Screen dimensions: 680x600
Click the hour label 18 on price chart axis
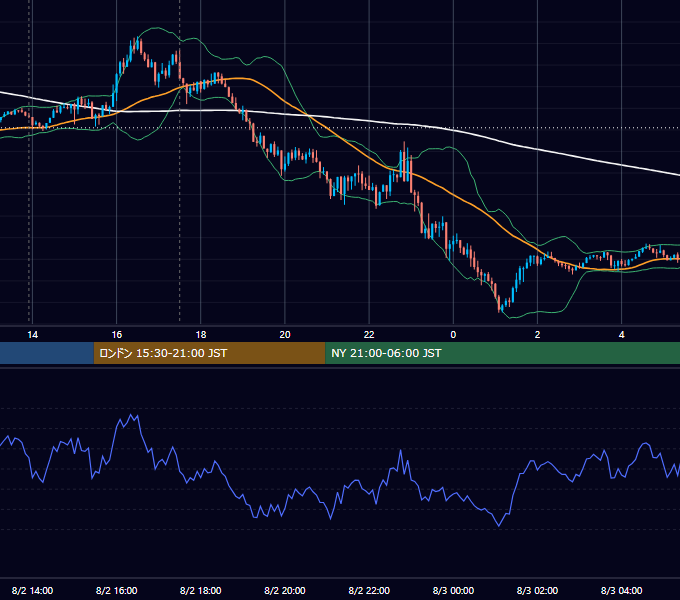201,335
